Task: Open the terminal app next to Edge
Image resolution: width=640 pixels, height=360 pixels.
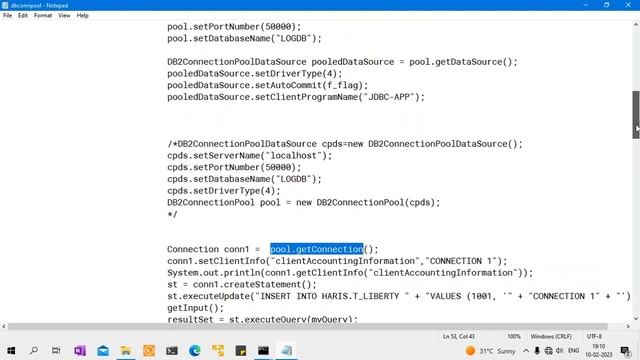Action: [172, 351]
